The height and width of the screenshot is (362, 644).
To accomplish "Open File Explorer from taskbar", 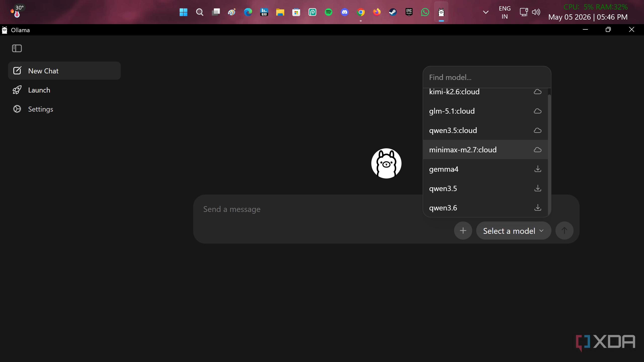I will point(280,12).
